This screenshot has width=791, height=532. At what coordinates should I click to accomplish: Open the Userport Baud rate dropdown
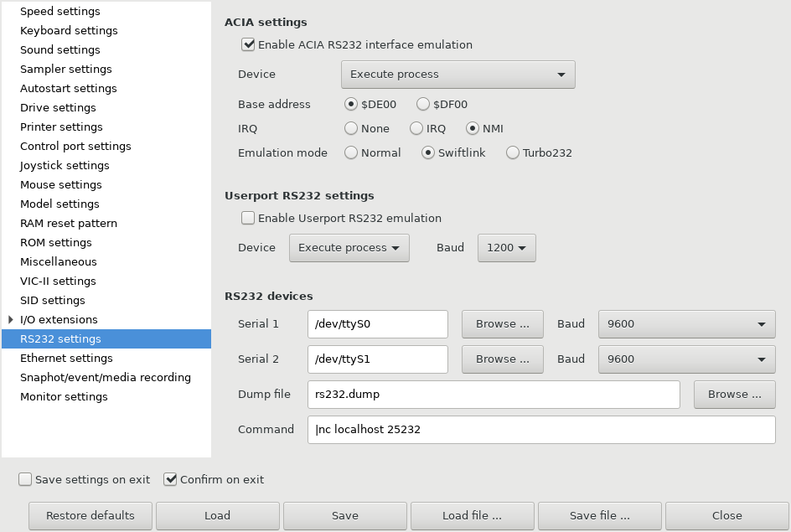506,247
